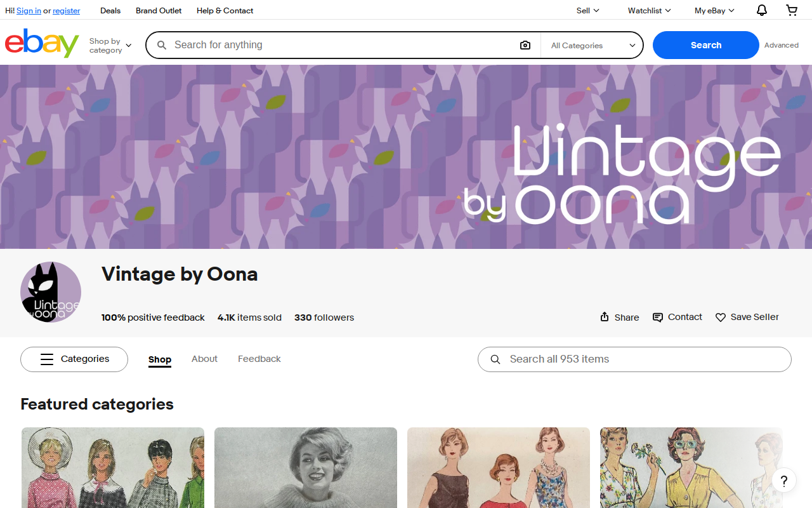
Task: Click the Contact text label
Action: pos(685,317)
